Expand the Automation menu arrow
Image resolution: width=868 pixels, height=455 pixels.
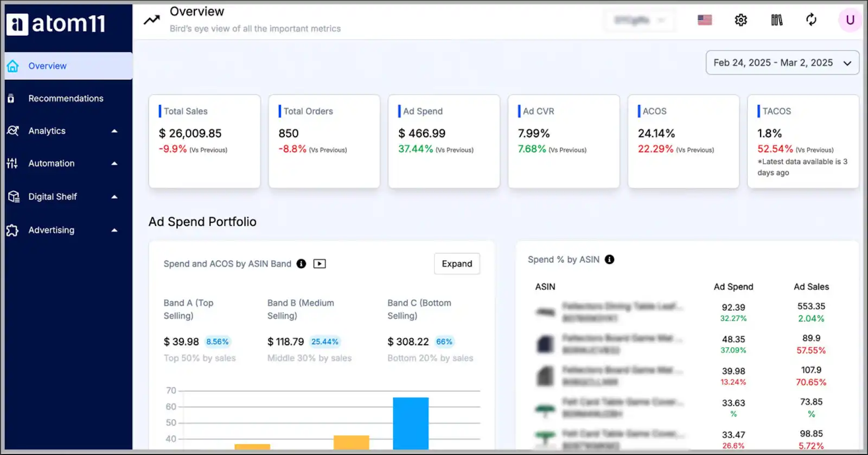pos(114,163)
